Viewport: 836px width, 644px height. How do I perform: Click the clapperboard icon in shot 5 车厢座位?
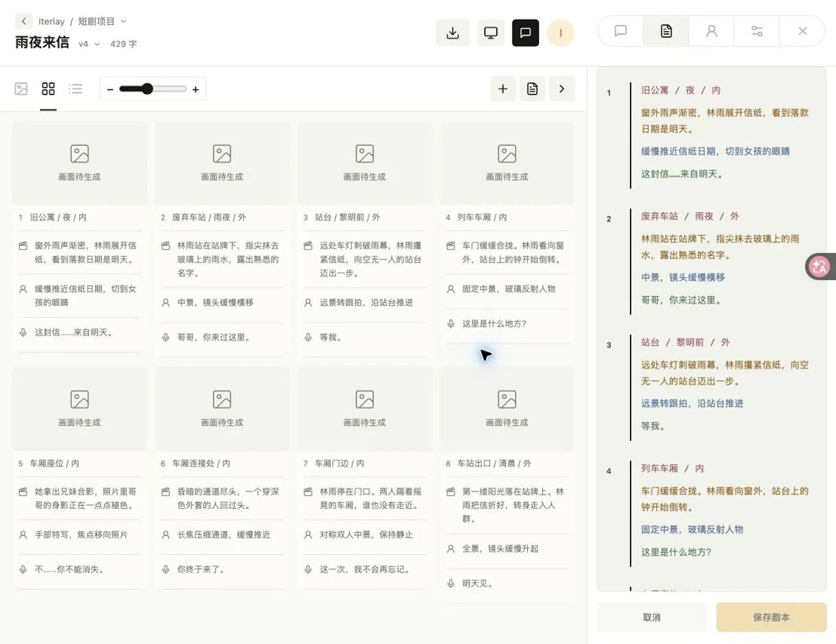pyautogui.click(x=23, y=491)
